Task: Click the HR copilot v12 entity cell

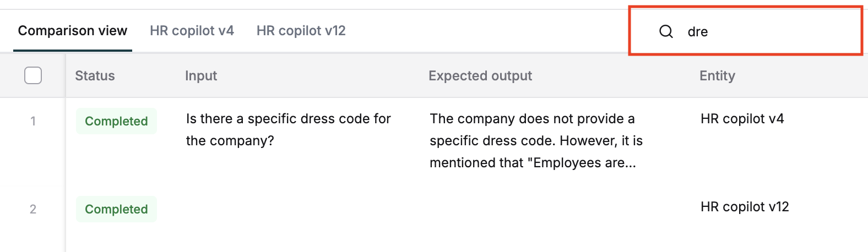Action: click(745, 207)
